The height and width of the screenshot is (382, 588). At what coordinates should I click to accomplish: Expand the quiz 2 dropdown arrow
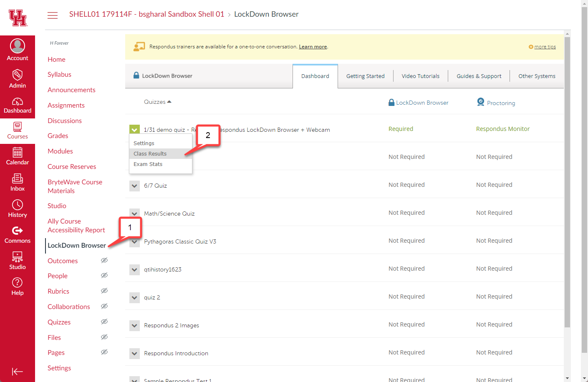click(134, 297)
